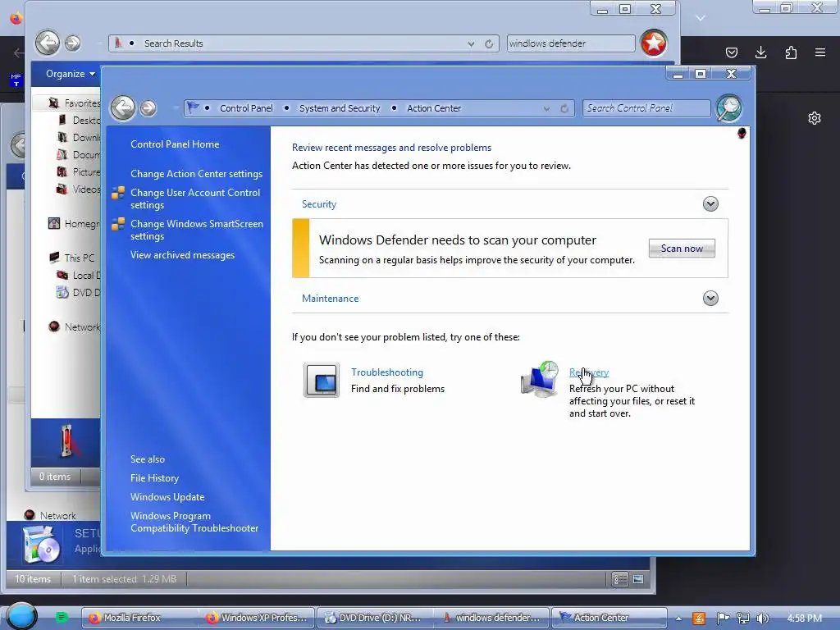840x630 pixels.
Task: Show hidden tray icons arrow
Action: point(678,619)
